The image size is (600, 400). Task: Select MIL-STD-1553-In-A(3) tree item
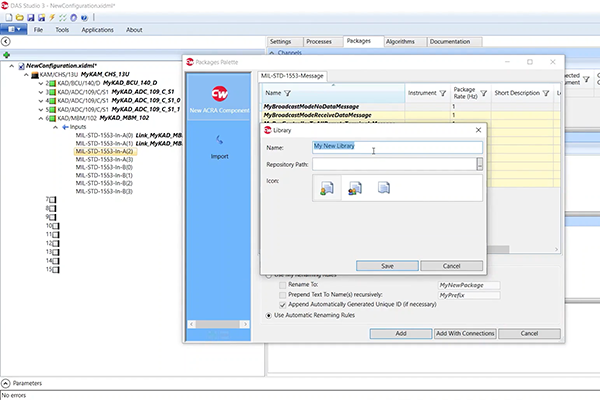tap(104, 159)
